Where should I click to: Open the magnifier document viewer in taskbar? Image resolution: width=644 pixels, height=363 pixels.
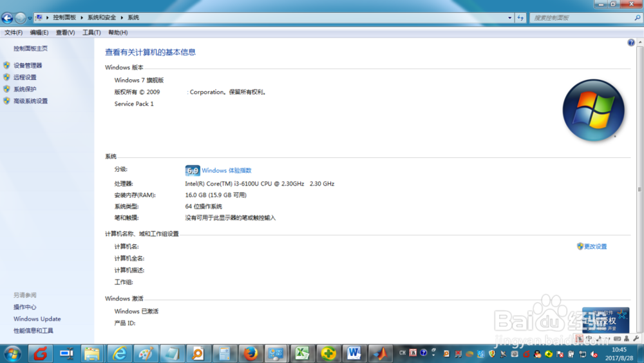(x=198, y=353)
